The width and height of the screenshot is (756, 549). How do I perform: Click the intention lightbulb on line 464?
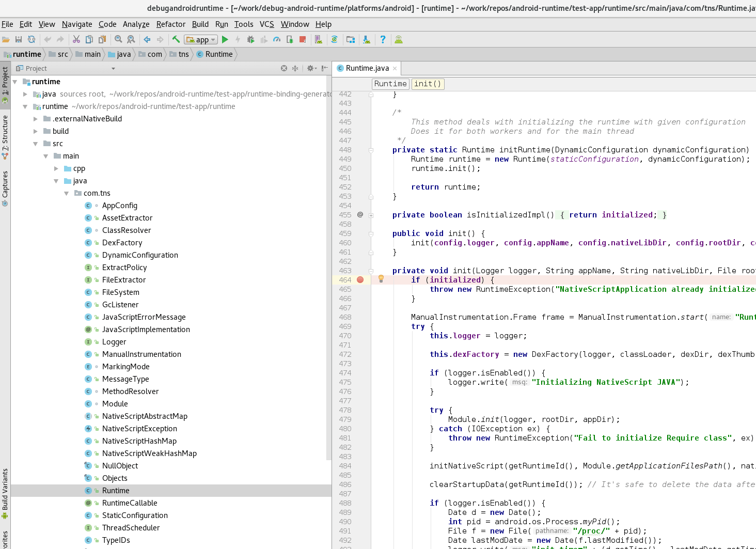[x=381, y=279]
